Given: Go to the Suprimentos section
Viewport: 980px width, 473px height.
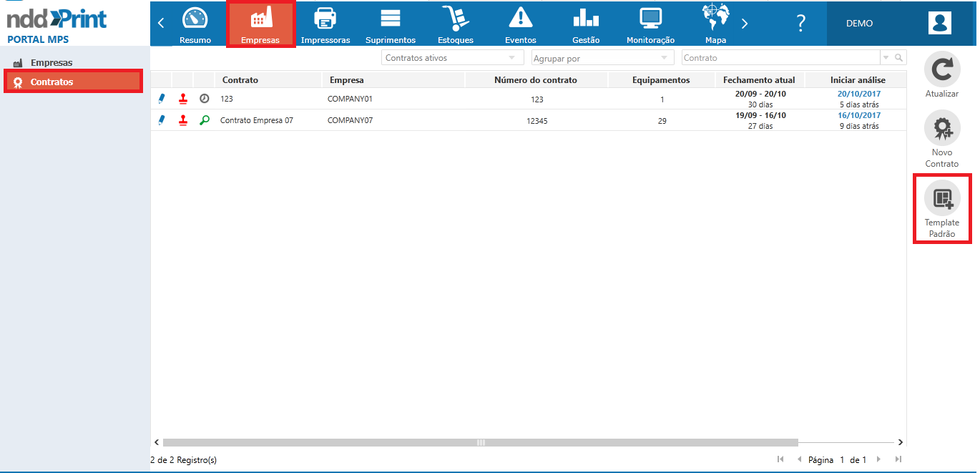Looking at the screenshot, I should coord(391,24).
